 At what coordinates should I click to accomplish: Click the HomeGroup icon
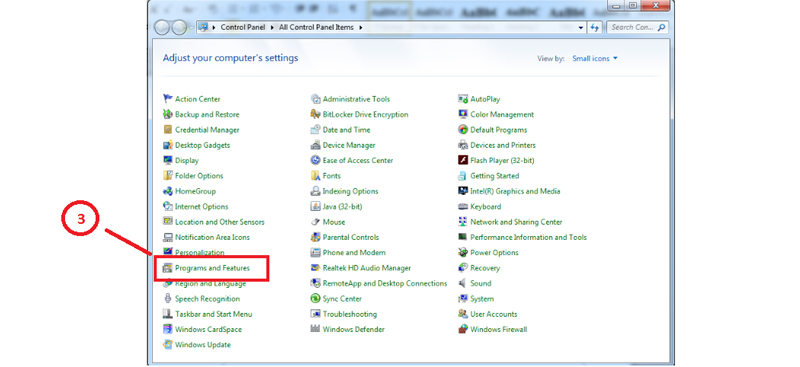pyautogui.click(x=167, y=191)
